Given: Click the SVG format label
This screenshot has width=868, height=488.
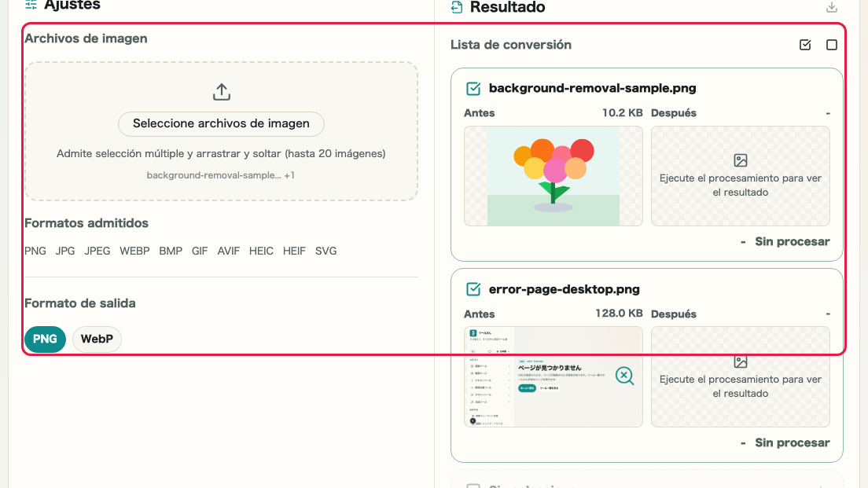Looking at the screenshot, I should click(326, 251).
